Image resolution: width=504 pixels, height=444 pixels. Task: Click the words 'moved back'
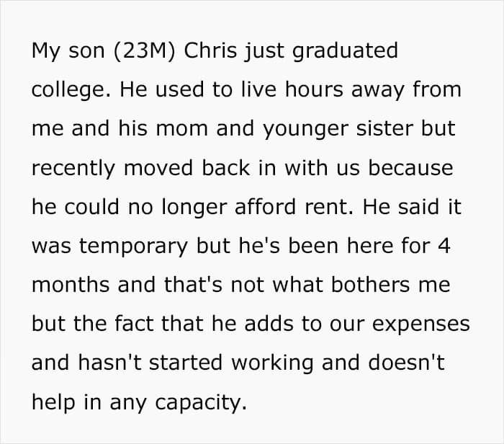pyautogui.click(x=186, y=168)
